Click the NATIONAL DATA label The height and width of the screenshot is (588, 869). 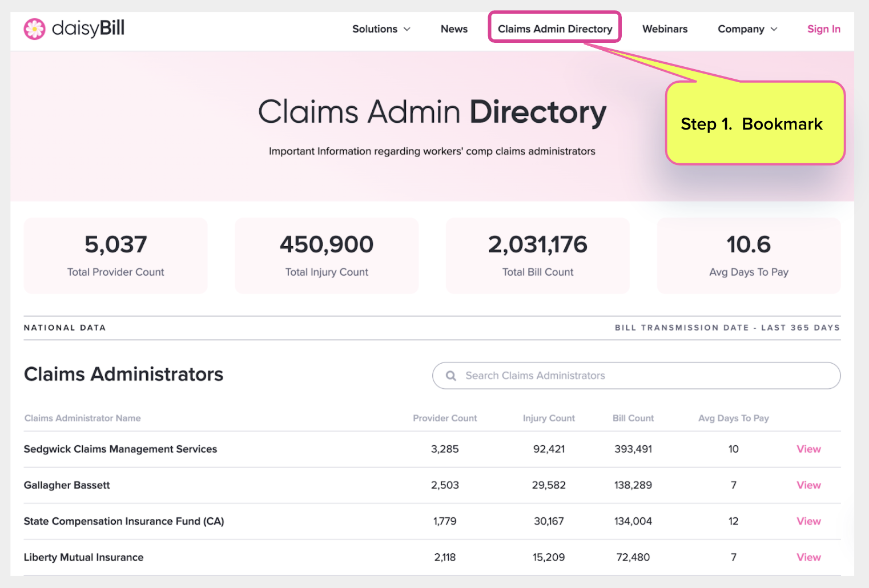point(65,328)
